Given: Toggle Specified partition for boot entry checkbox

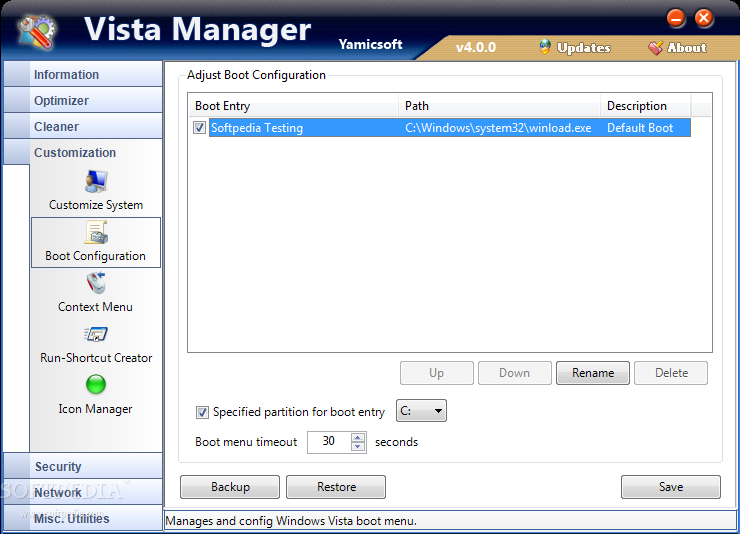Looking at the screenshot, I should click(x=202, y=412).
